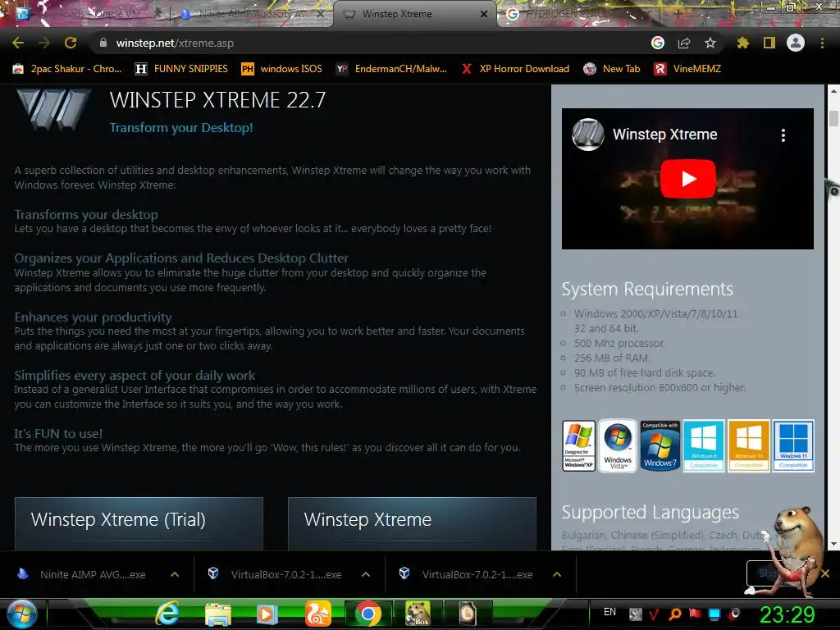Click the red flag tray icon

coord(695,614)
